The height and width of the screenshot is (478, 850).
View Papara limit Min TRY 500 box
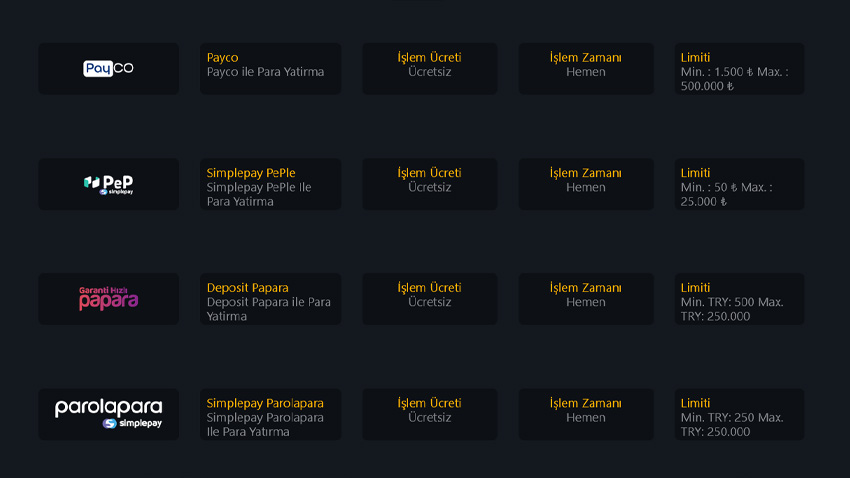coord(739,299)
